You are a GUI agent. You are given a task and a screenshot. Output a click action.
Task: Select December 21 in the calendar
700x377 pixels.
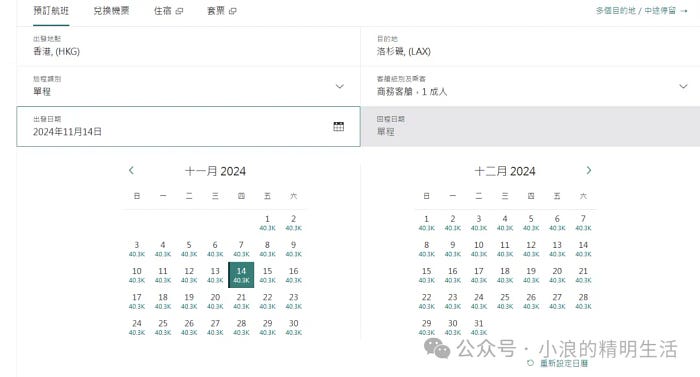(583, 275)
